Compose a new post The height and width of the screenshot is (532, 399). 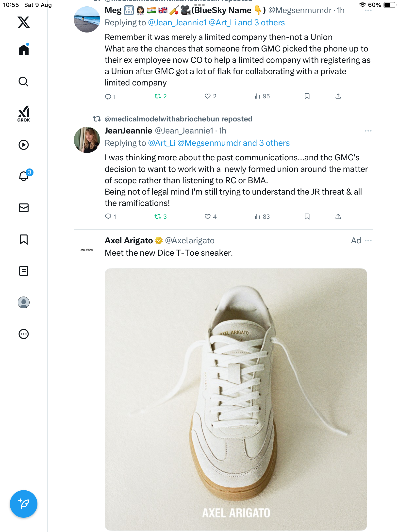[x=24, y=504]
